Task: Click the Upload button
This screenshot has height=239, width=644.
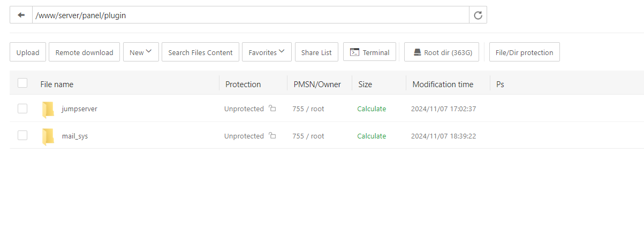Action: click(28, 52)
